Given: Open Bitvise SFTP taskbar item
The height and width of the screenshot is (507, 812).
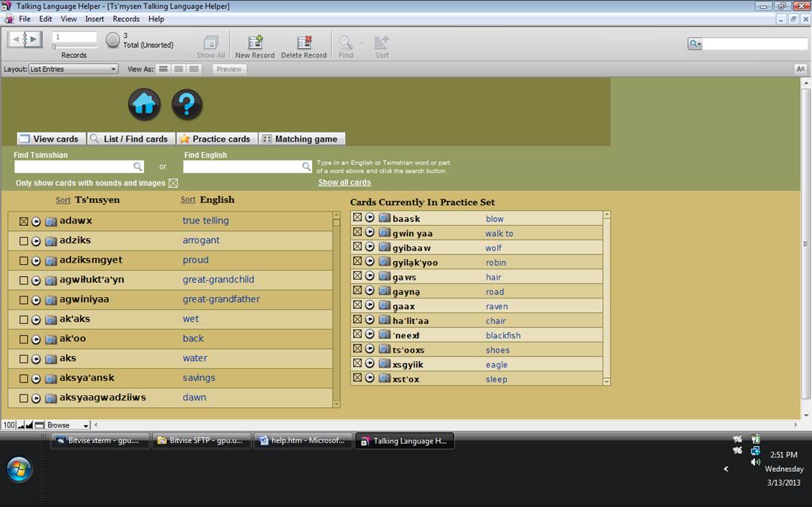Looking at the screenshot, I should (201, 441).
